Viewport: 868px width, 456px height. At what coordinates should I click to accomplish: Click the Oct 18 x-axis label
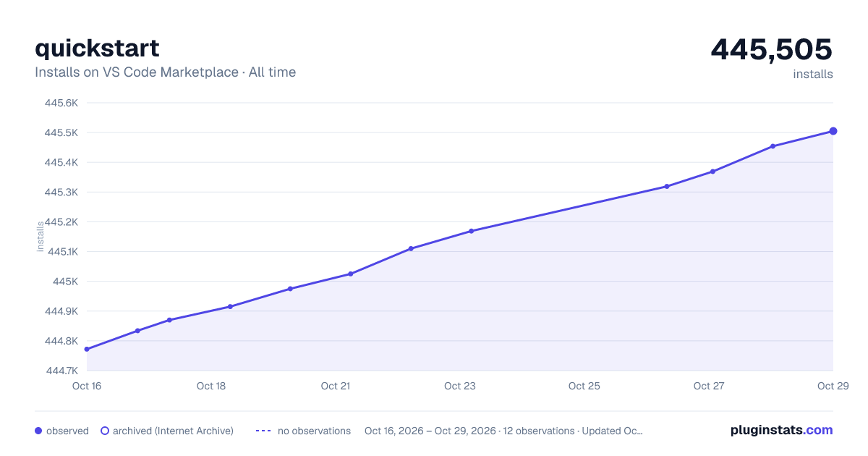click(211, 386)
